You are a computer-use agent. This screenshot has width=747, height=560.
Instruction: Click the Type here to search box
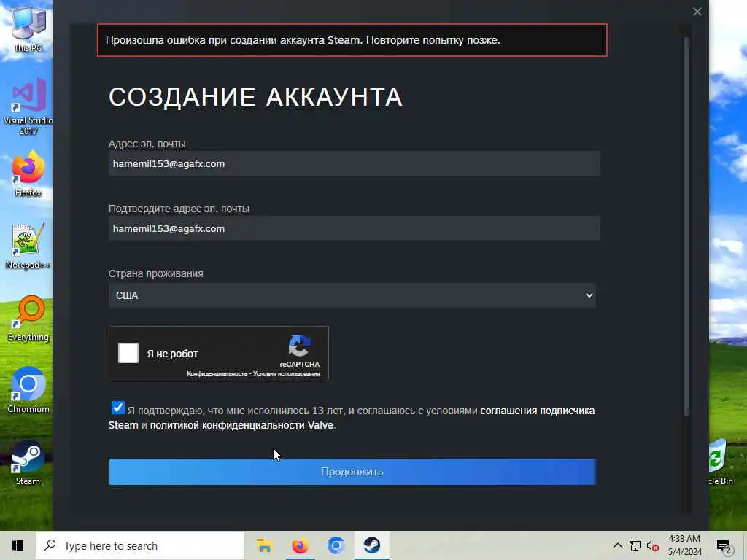point(140,545)
